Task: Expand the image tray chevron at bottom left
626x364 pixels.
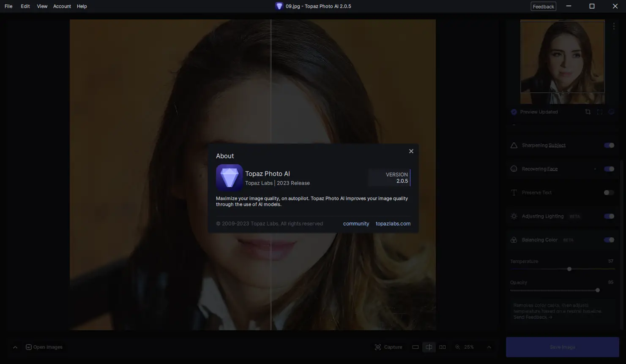Action: click(x=15, y=347)
